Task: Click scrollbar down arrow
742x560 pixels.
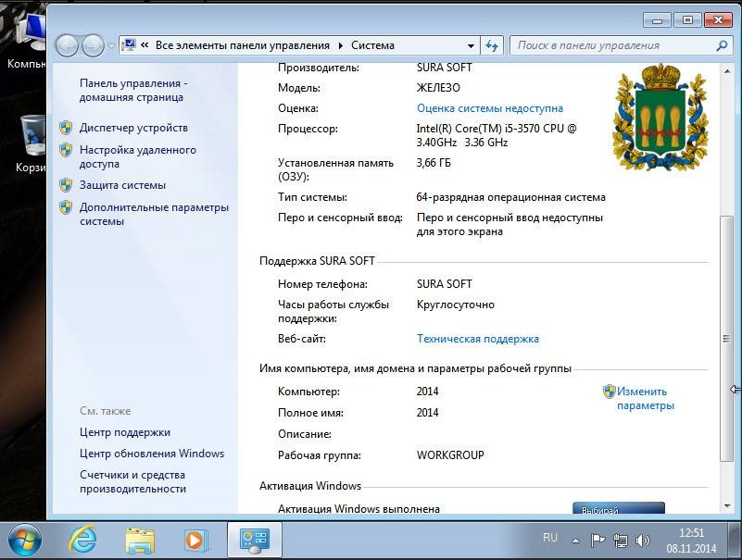Action: point(726,506)
